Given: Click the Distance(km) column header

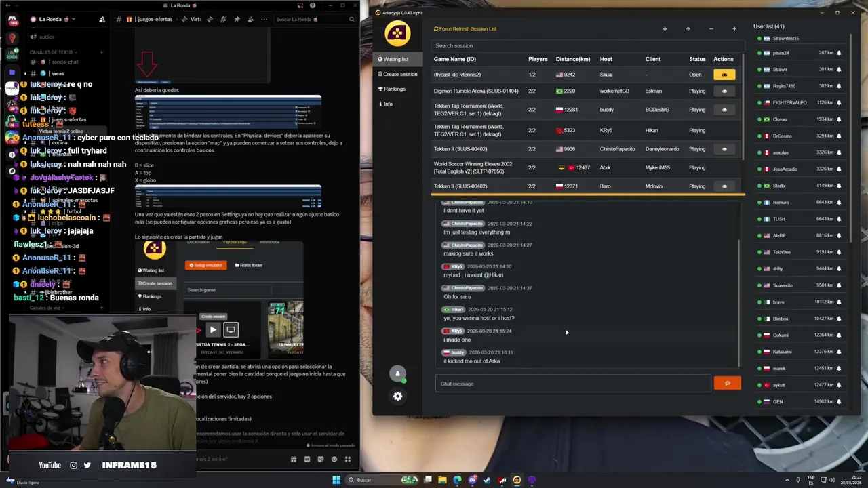Looking at the screenshot, I should click(573, 59).
